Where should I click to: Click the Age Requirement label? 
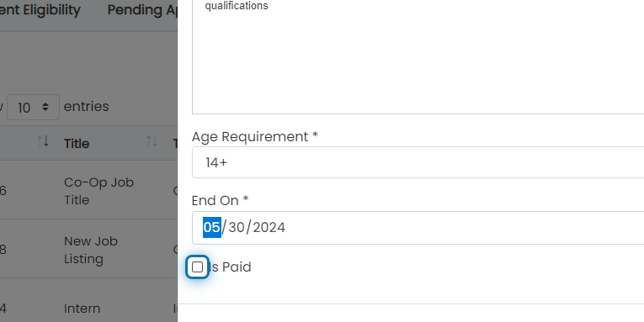point(254,136)
